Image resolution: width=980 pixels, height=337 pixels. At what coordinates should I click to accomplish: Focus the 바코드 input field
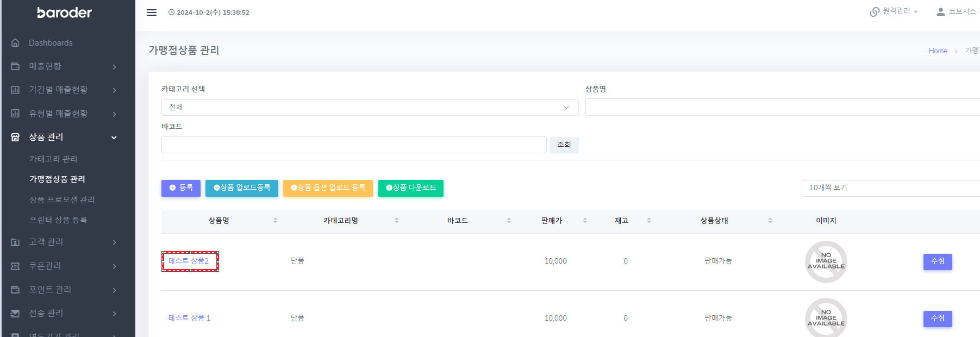tap(353, 145)
